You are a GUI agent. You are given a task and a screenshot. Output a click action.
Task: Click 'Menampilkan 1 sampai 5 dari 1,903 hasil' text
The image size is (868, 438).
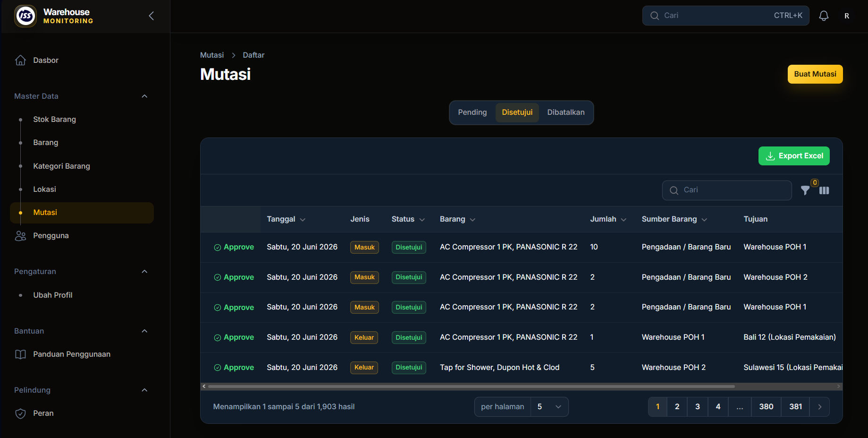click(x=284, y=407)
